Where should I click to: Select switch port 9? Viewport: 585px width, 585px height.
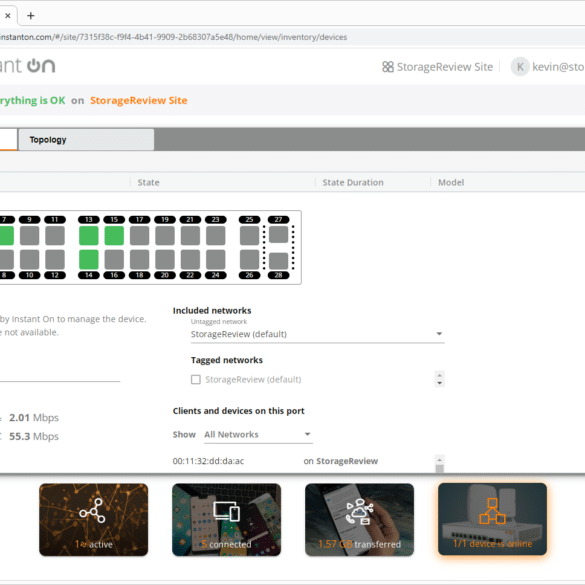29,235
